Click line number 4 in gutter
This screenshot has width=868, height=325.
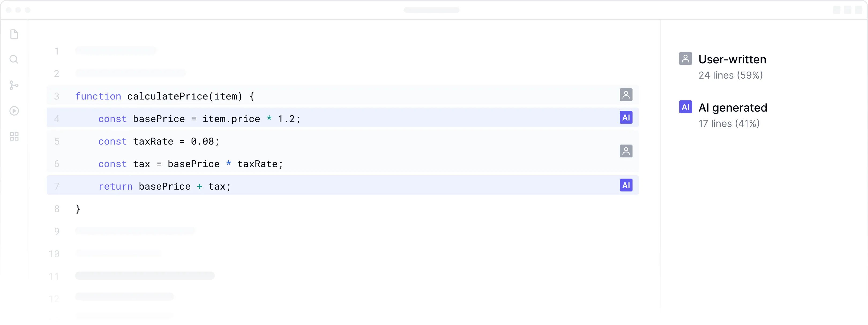[x=57, y=119]
